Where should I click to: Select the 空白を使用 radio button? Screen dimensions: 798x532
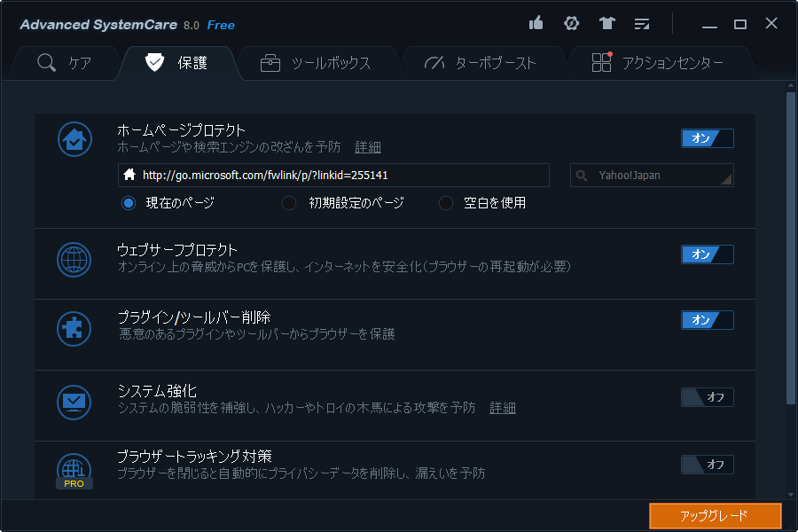[x=445, y=203]
